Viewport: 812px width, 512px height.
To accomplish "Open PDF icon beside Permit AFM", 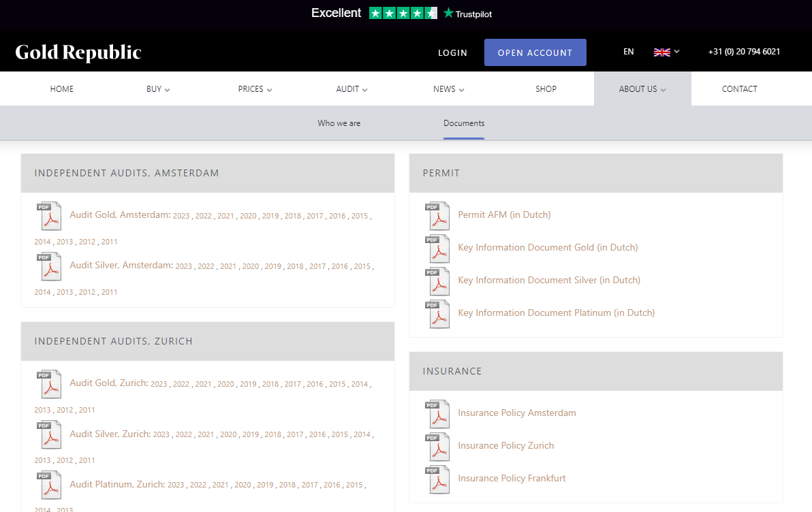I will [x=437, y=216].
